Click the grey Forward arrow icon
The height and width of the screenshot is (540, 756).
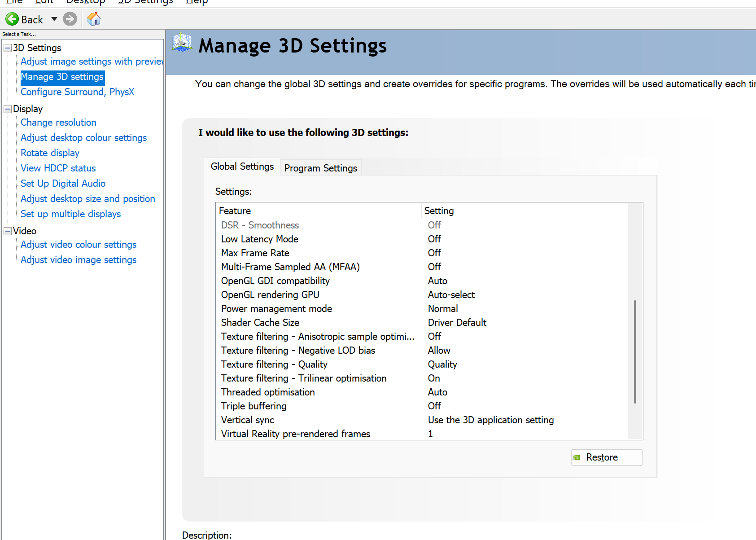point(70,19)
